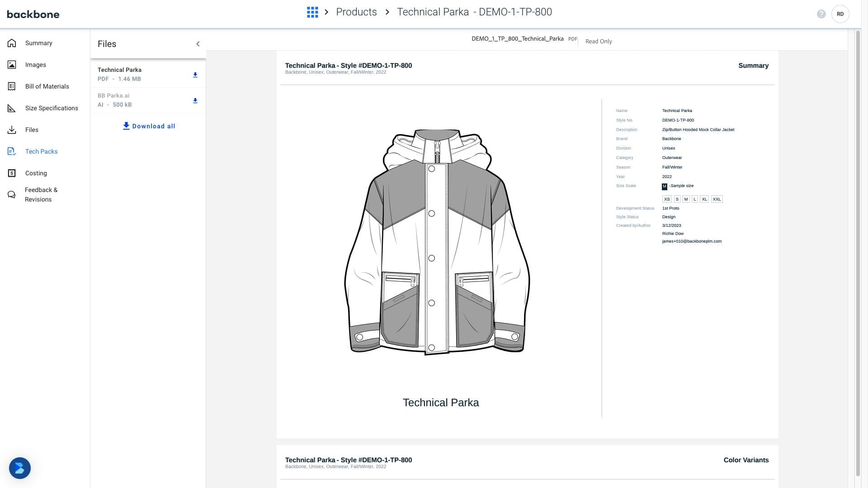Viewport: 868px width, 488px height.
Task: Click the RD user avatar
Action: 840,14
